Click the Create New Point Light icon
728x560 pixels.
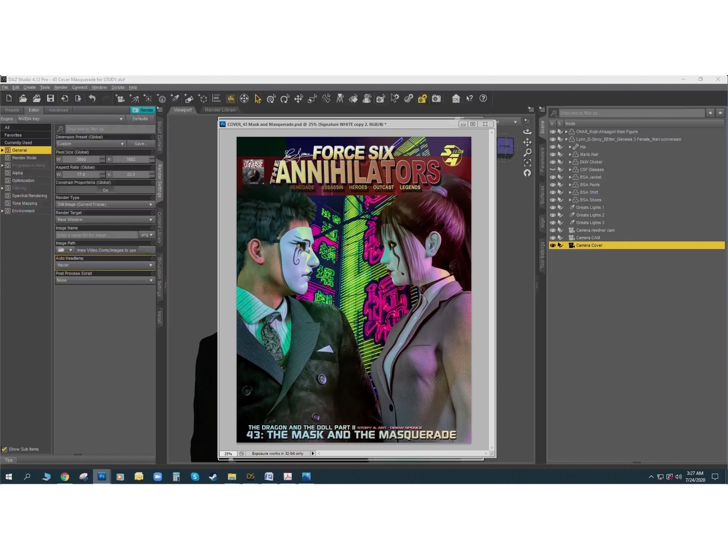point(148,99)
